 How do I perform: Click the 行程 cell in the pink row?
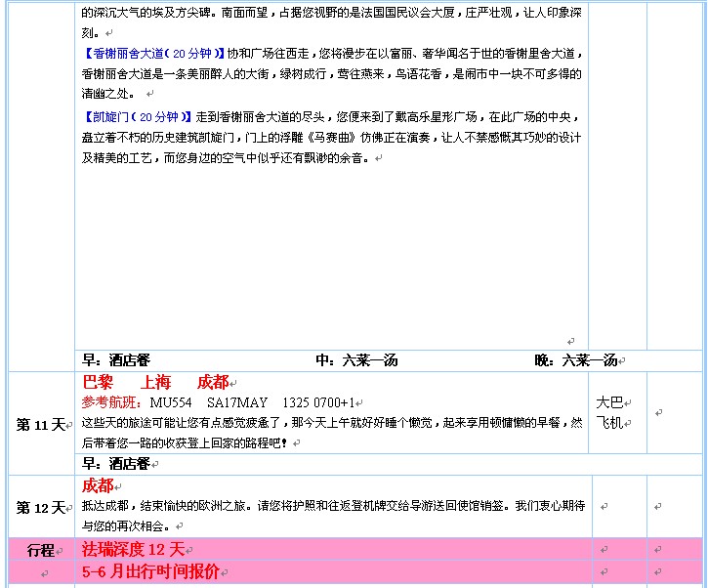click(x=40, y=550)
